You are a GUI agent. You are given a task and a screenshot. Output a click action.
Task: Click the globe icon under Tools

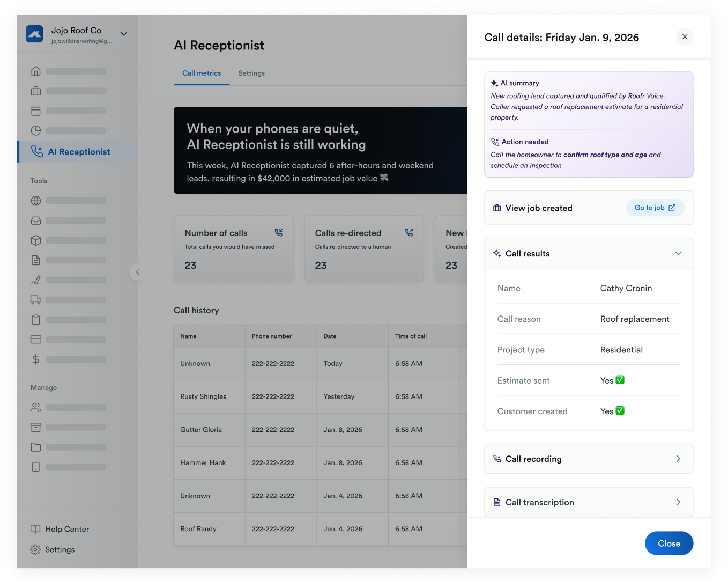pos(36,201)
